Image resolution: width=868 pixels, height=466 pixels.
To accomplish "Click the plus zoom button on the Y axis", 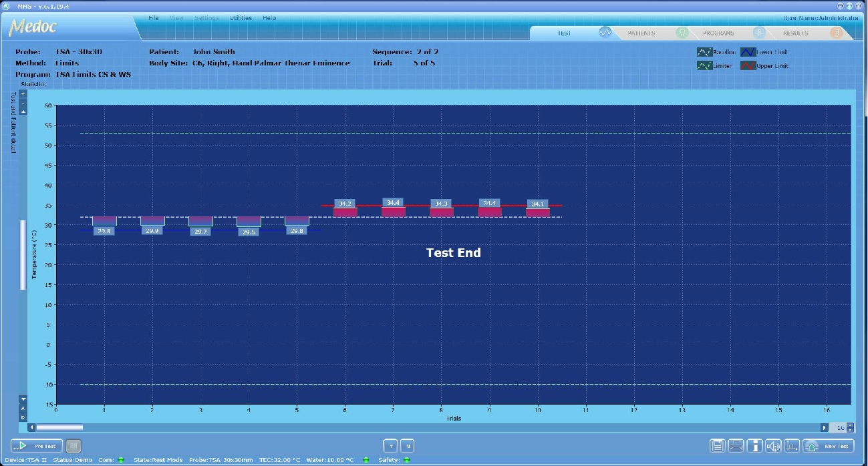I will [23, 94].
